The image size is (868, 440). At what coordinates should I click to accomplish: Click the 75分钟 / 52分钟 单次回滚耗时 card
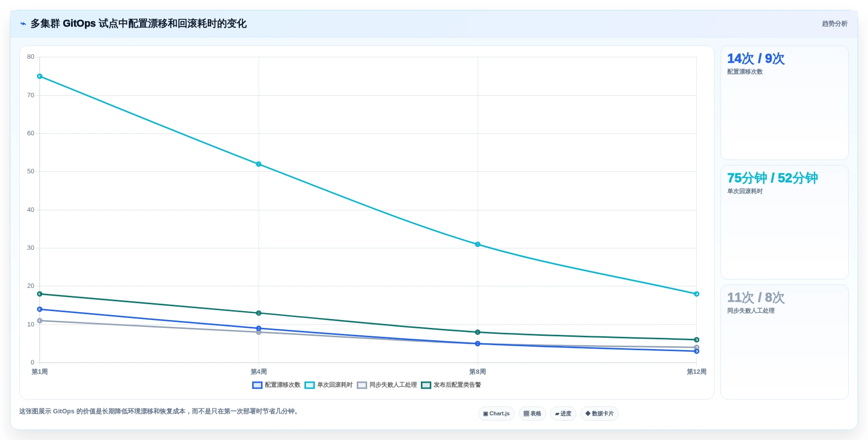[x=785, y=222]
